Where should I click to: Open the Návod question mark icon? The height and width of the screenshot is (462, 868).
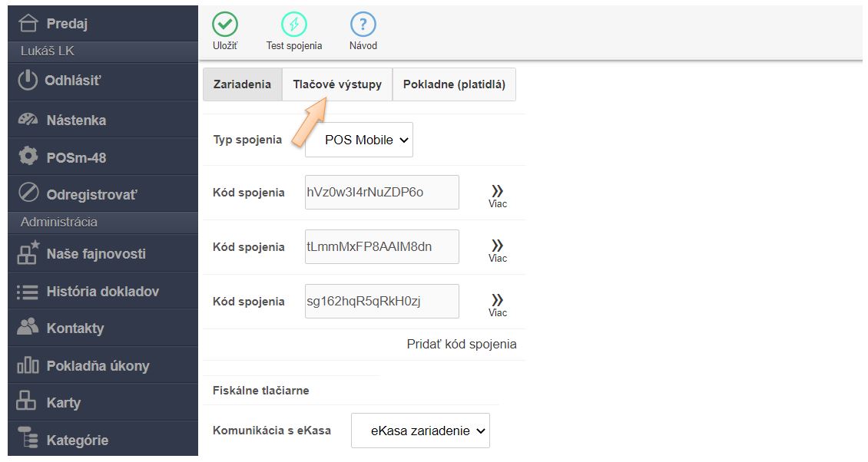pyautogui.click(x=363, y=25)
